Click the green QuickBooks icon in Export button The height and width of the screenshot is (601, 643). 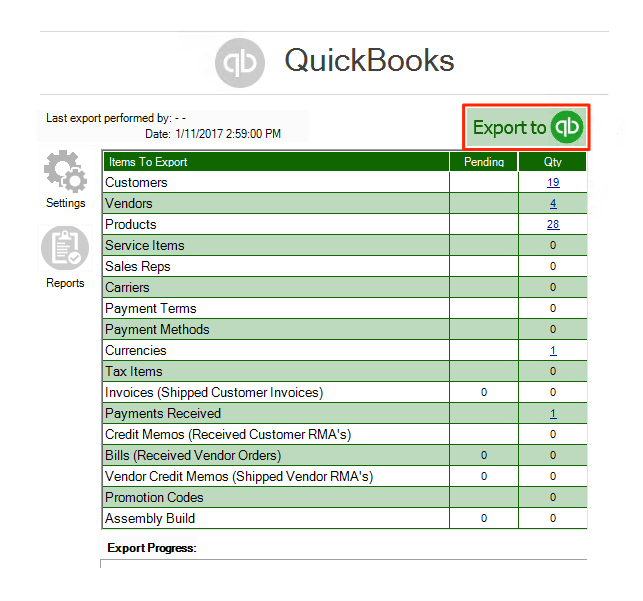(567, 127)
